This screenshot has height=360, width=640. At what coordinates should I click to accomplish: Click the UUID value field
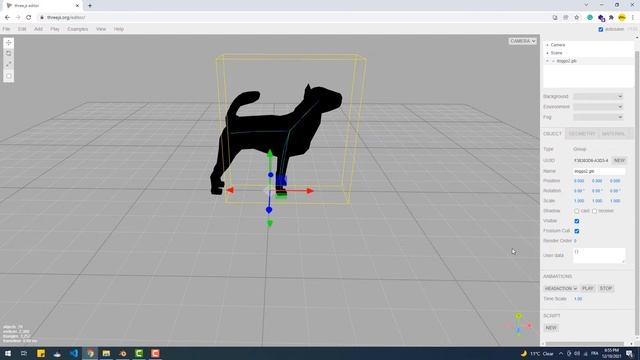591,160
